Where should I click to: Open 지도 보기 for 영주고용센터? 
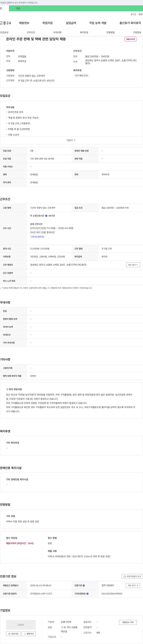click(x=133, y=586)
